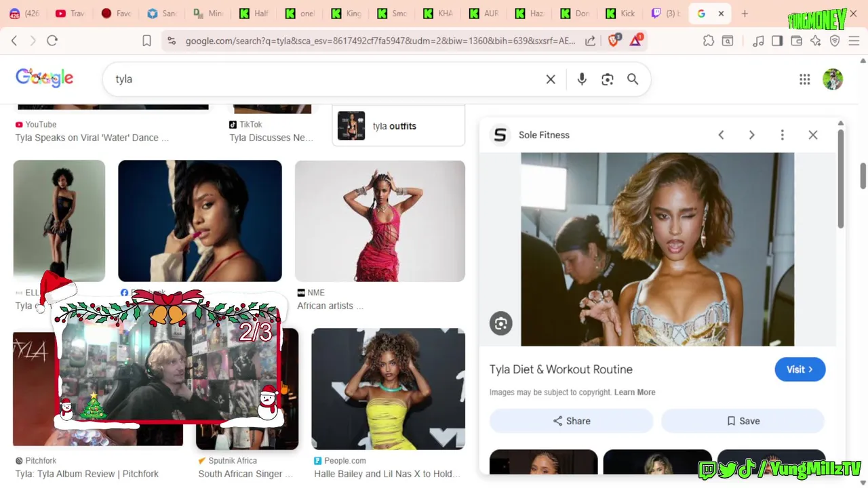Open the browser hamburger main menu
The image size is (868, 488).
854,41
